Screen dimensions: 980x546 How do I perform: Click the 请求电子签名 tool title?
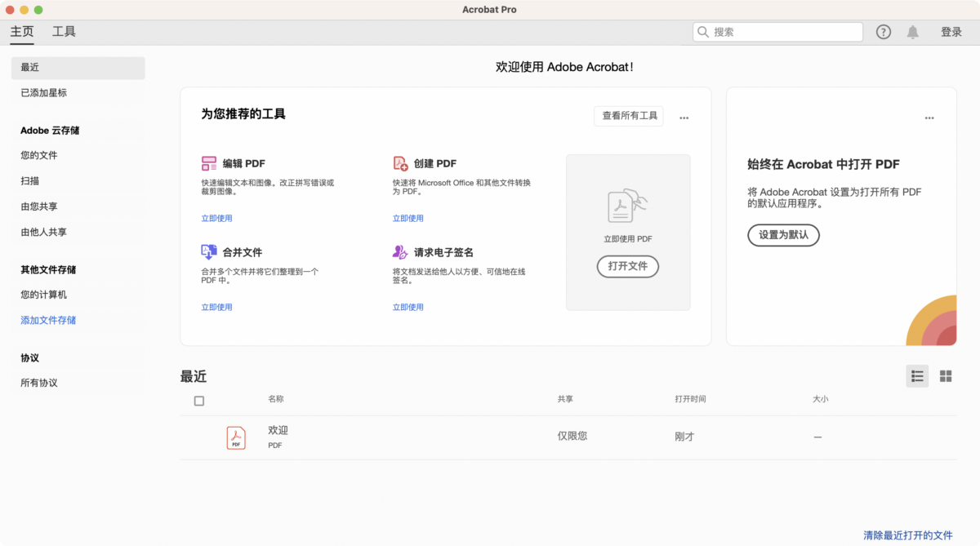pos(443,252)
